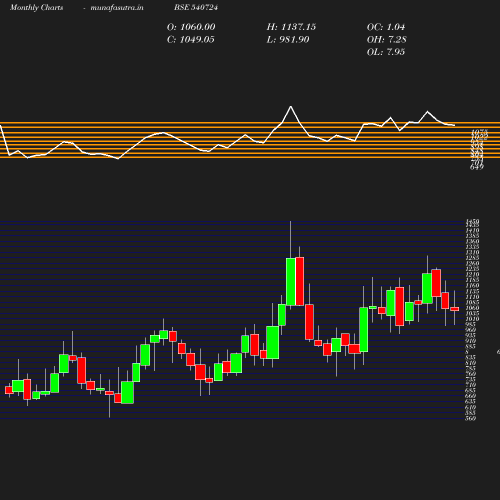
Task: Click the 1410 price axis label
Action: click(x=472, y=230)
